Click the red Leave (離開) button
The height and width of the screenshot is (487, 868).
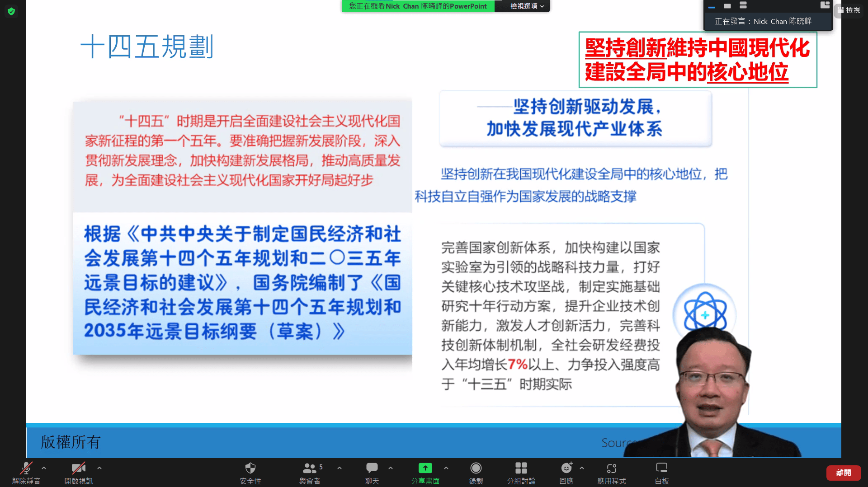pyautogui.click(x=843, y=473)
